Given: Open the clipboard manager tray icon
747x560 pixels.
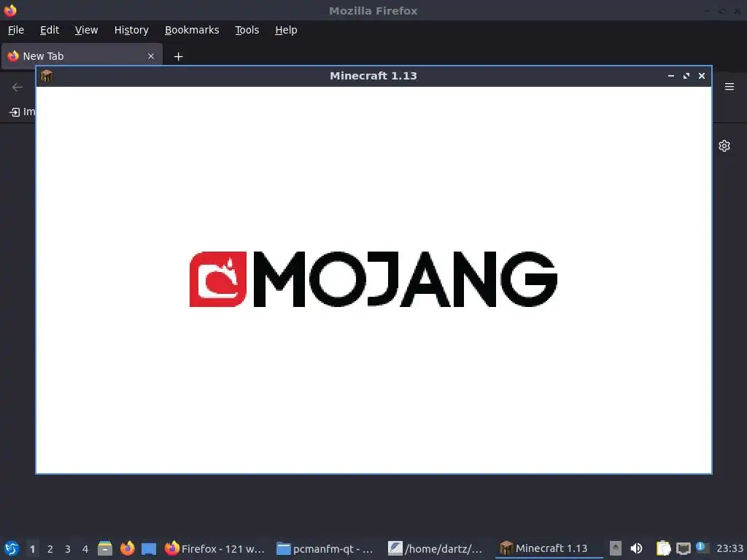Looking at the screenshot, I should click(x=663, y=548).
